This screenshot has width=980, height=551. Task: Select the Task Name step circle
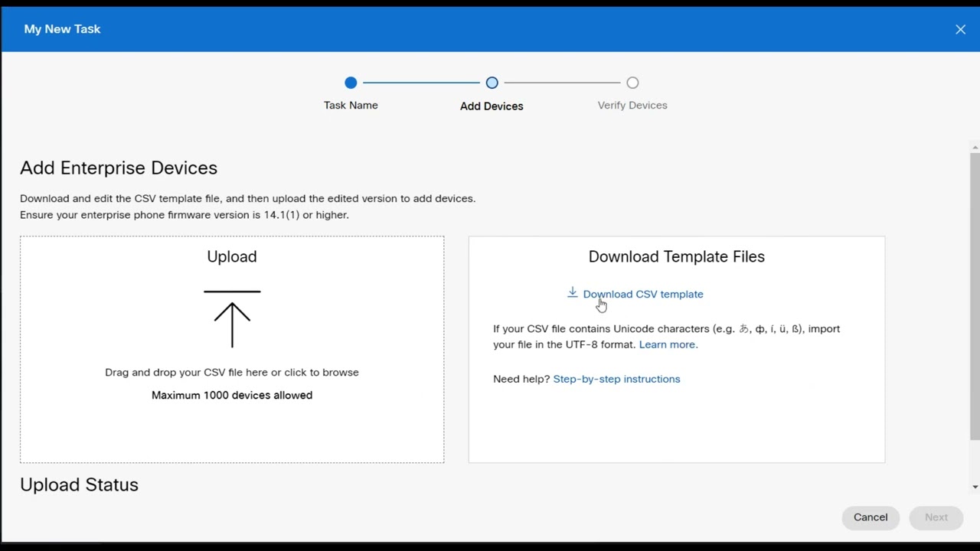[351, 83]
